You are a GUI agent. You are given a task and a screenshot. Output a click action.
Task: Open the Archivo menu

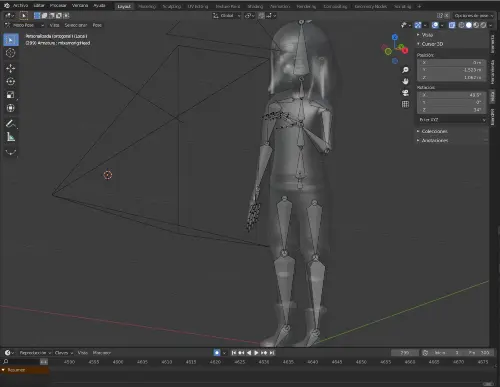coord(20,6)
